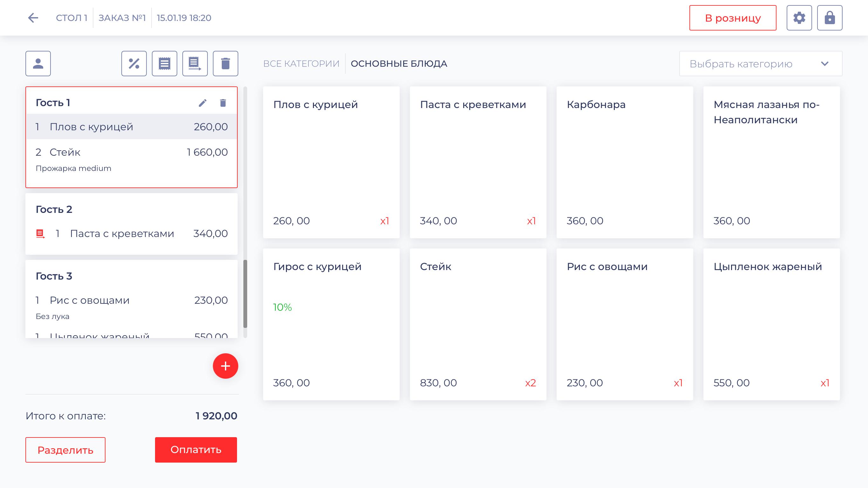868x488 pixels.
Task: Edit Гость 1 with the pencil icon
Action: click(202, 103)
